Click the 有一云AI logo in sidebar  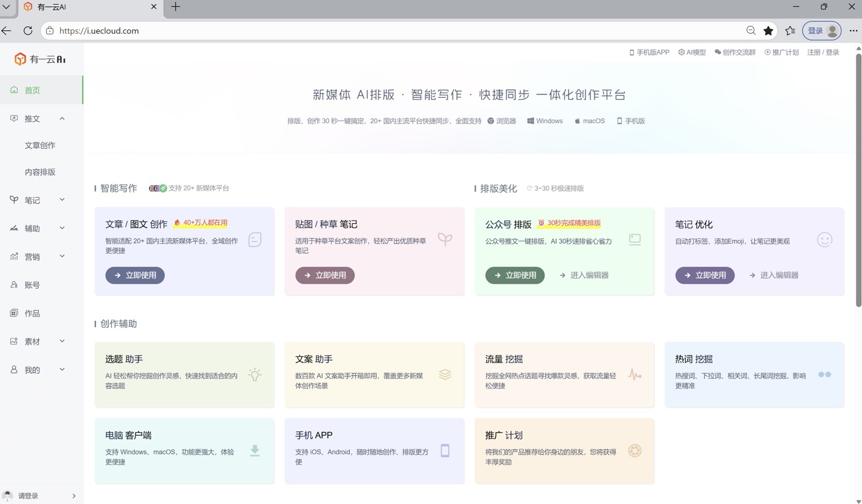point(41,59)
